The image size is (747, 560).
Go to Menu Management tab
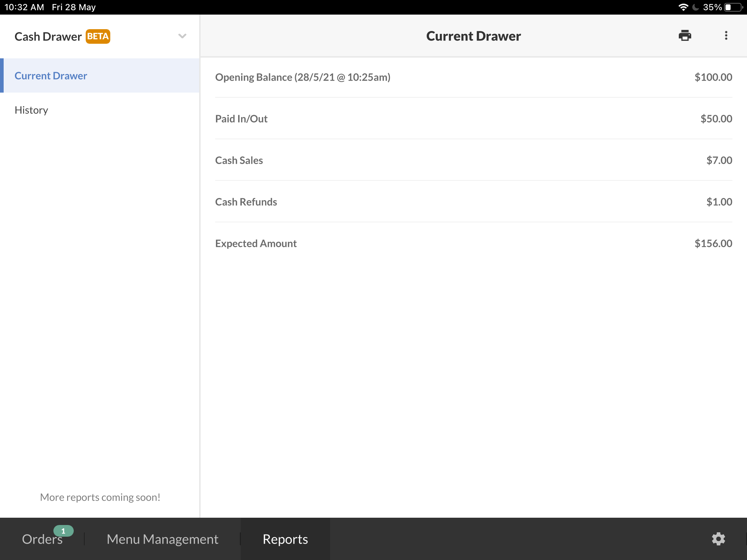pyautogui.click(x=162, y=539)
